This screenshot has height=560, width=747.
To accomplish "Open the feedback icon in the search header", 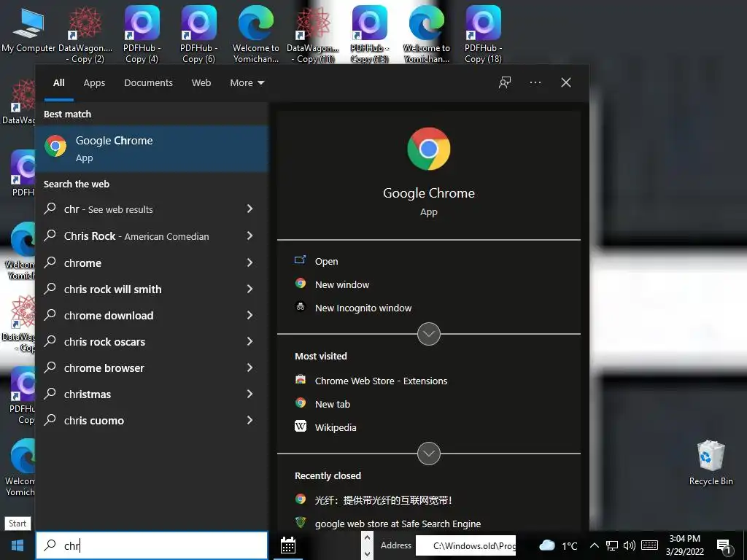I will click(x=505, y=82).
